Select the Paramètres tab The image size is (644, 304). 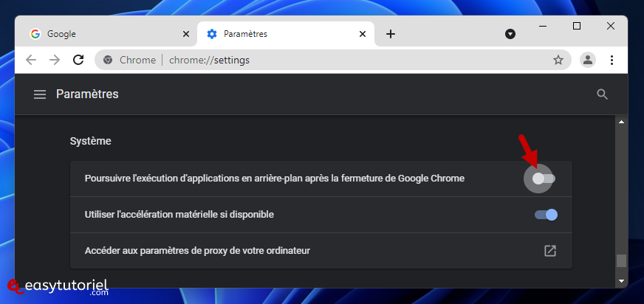pos(286,34)
